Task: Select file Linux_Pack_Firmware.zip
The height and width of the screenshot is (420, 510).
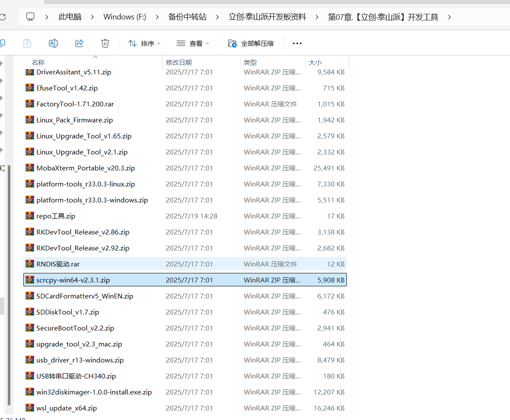Action: [185, 120]
